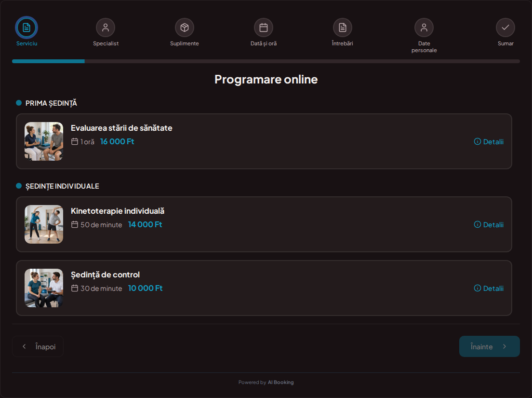Jump to Dată și oră calendar icon
Image resolution: width=532 pixels, height=398 pixels.
pos(264,27)
